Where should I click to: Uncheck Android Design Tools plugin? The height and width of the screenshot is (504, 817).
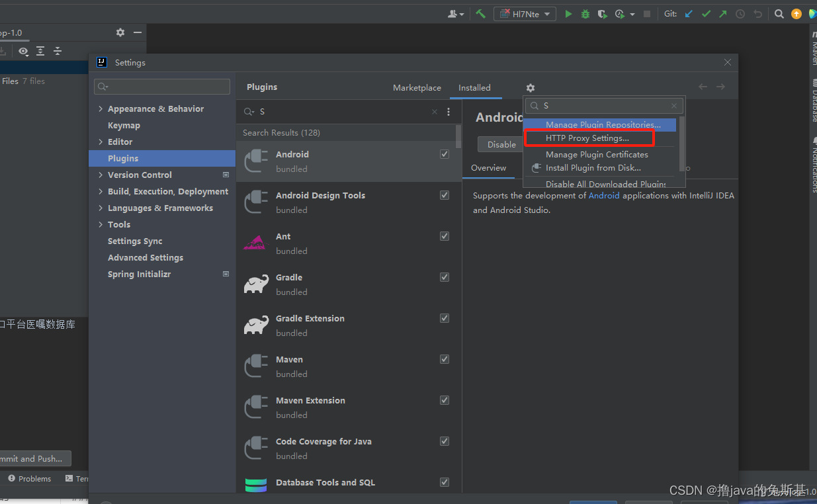click(445, 195)
